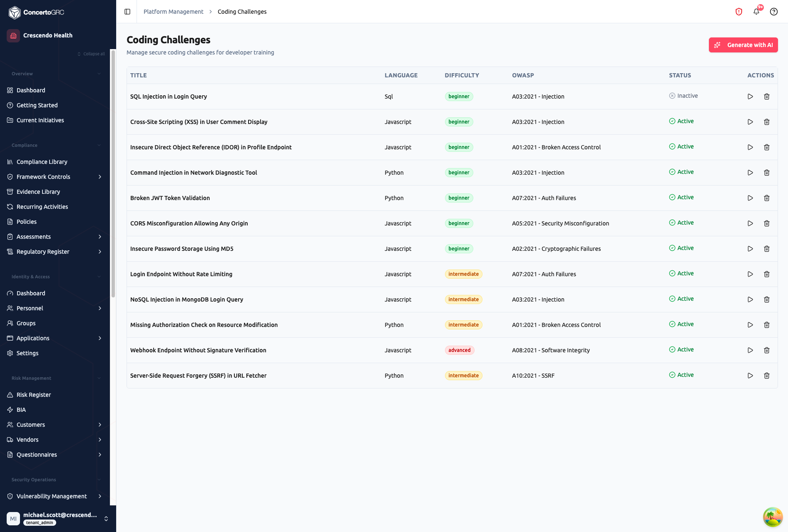Delete the Insecure Direct Object Reference challenge
The image size is (788, 532).
click(767, 147)
